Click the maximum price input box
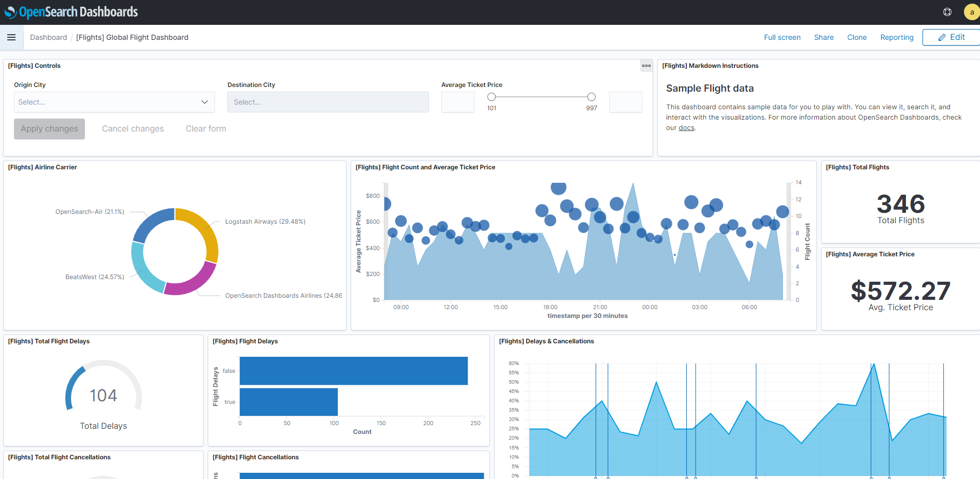The height and width of the screenshot is (479, 980). 626,102
